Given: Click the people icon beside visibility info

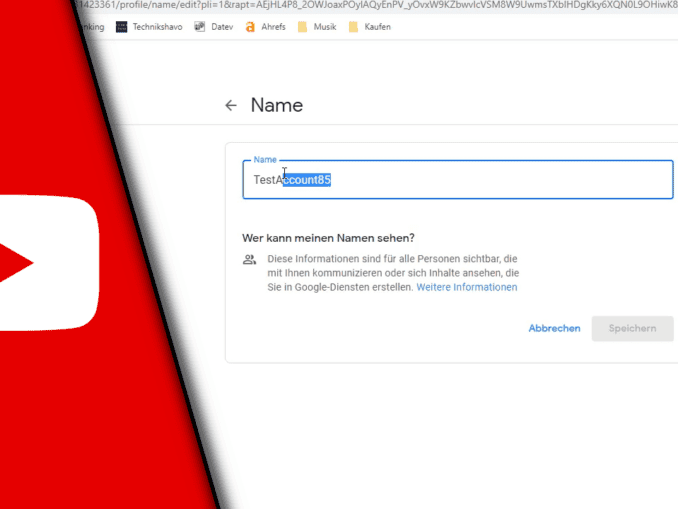Looking at the screenshot, I should pos(249,260).
